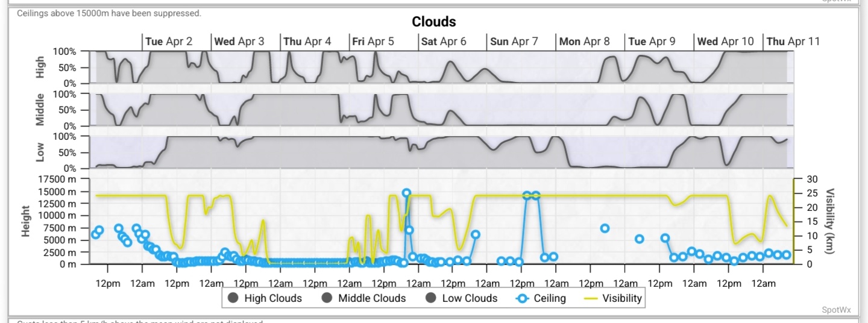The width and height of the screenshot is (868, 323).
Task: Select the Tue Apr 2 date marker
Action: (169, 42)
